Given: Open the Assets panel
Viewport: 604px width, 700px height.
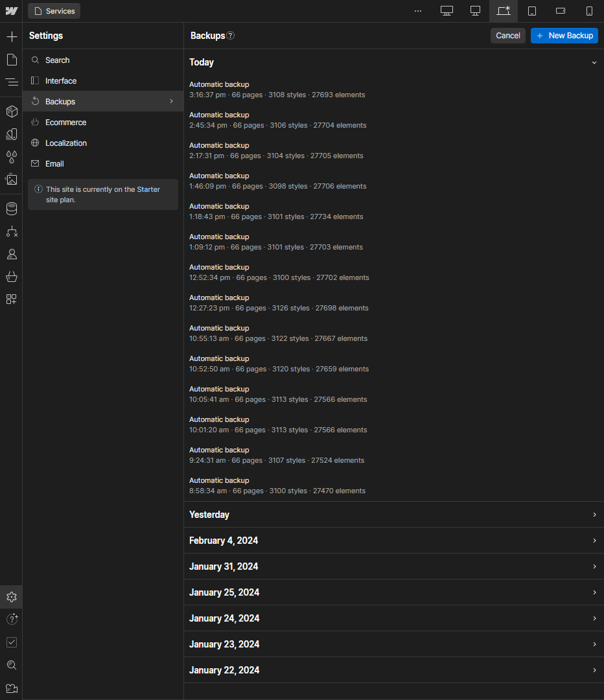Looking at the screenshot, I should point(12,180).
